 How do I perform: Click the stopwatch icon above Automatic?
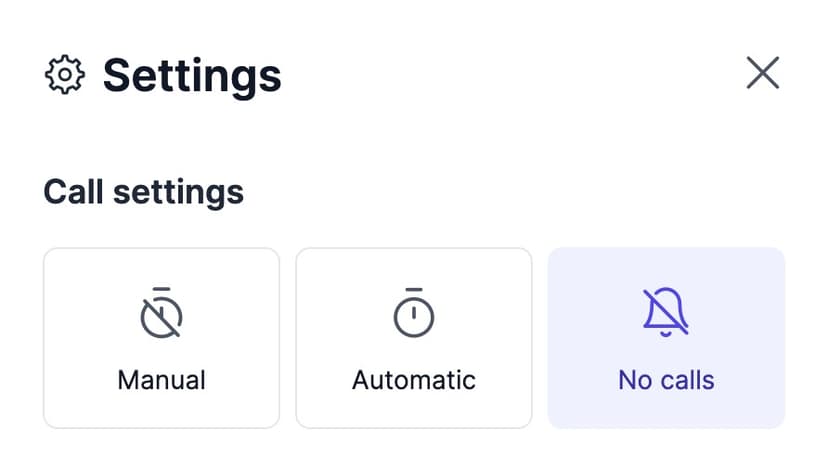click(x=413, y=313)
